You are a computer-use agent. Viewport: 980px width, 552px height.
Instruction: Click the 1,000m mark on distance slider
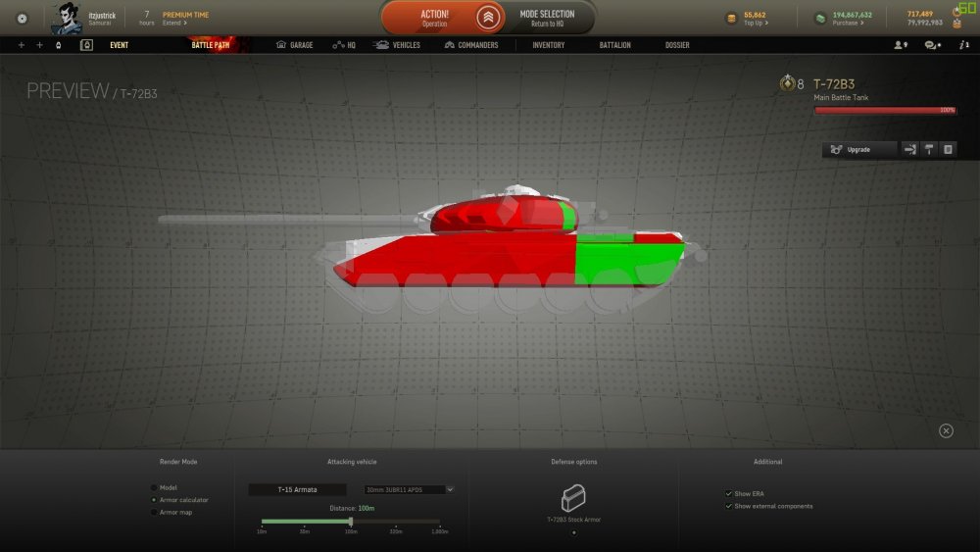click(439, 531)
